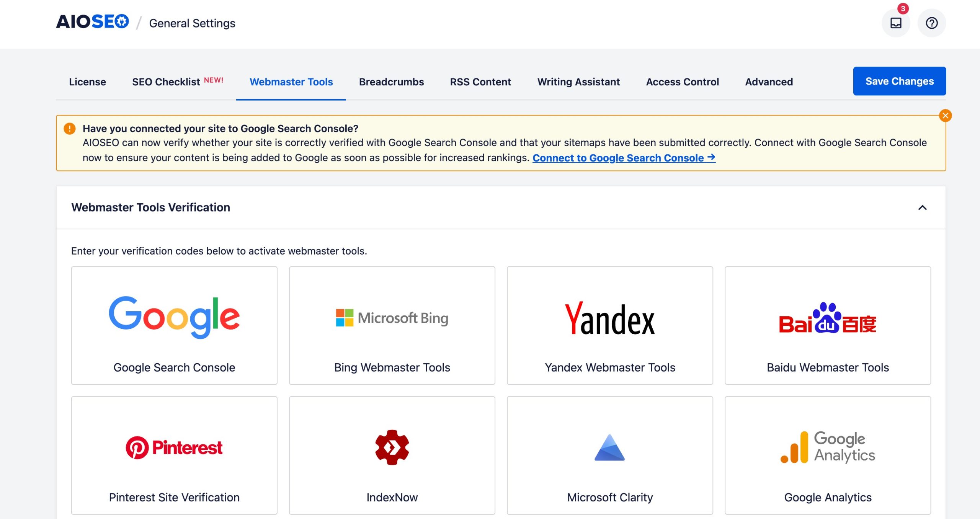Image resolution: width=980 pixels, height=519 pixels.
Task: Click the Pinterest Site Verification label
Action: point(174,497)
